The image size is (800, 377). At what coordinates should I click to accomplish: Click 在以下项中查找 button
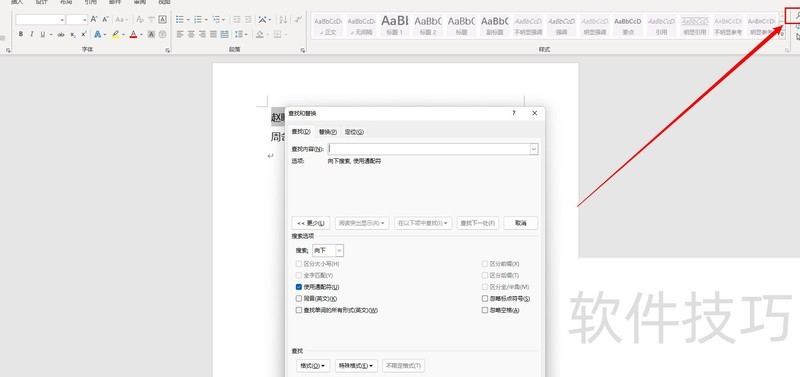[x=423, y=223]
